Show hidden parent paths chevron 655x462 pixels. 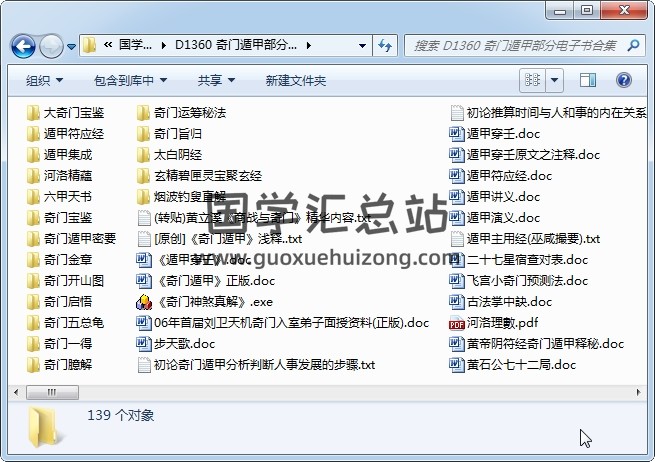(108, 45)
